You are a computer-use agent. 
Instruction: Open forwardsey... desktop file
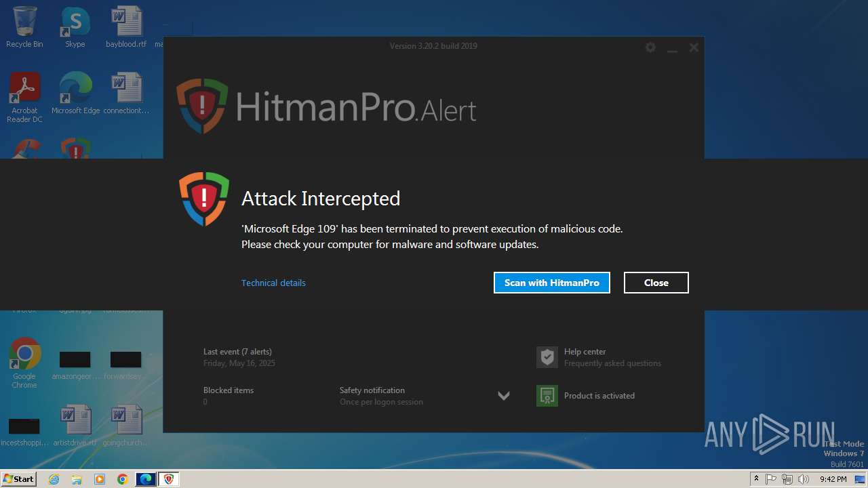(126, 366)
